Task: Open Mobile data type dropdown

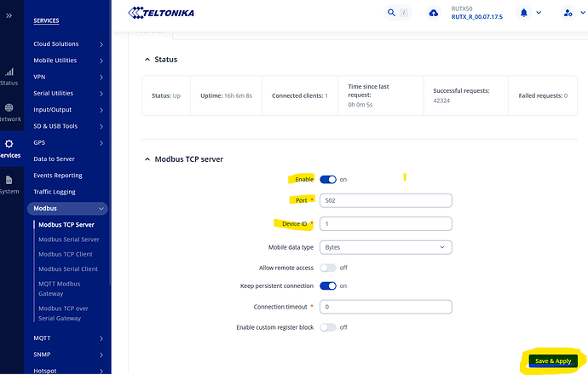Action: 386,247
